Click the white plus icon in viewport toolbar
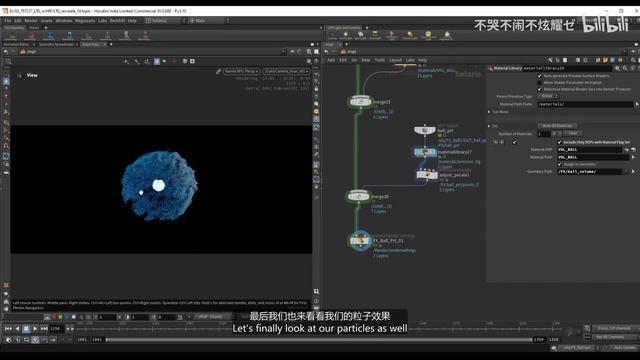 pyautogui.click(x=192, y=61)
